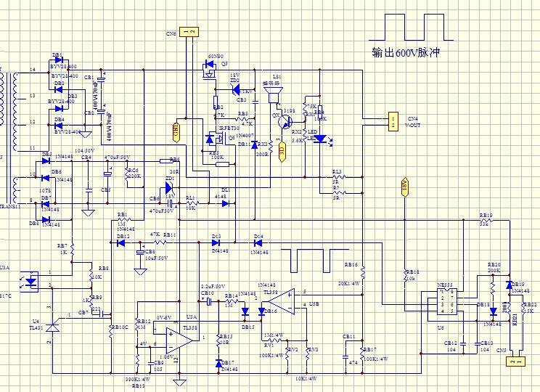Click the NE555 part name label
540x392 pixels.
pyautogui.click(x=445, y=285)
